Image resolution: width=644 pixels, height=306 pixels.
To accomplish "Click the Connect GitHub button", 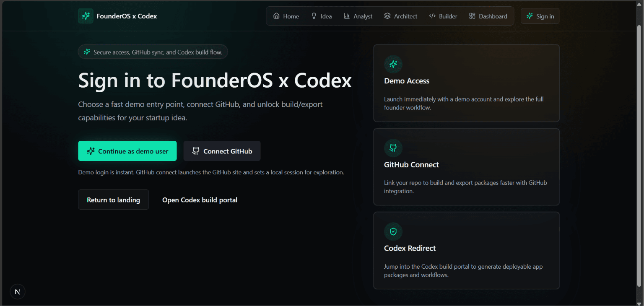I will click(x=222, y=151).
